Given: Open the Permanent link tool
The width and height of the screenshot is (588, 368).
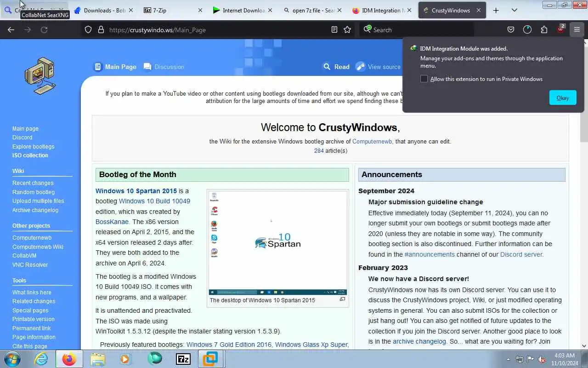Looking at the screenshot, I should coord(31,328).
